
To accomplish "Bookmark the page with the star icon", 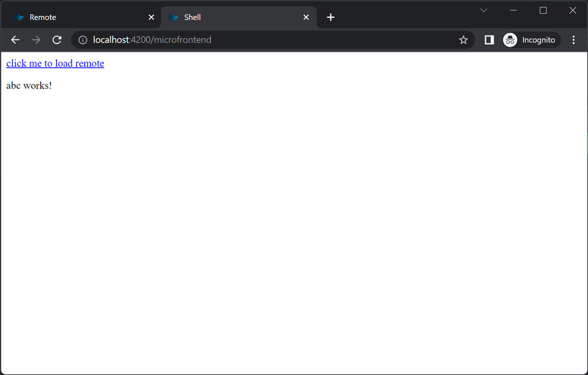I will [x=463, y=39].
